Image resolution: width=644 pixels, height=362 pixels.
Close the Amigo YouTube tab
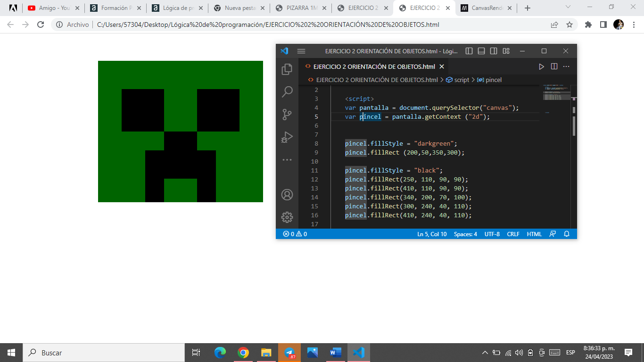click(x=77, y=8)
